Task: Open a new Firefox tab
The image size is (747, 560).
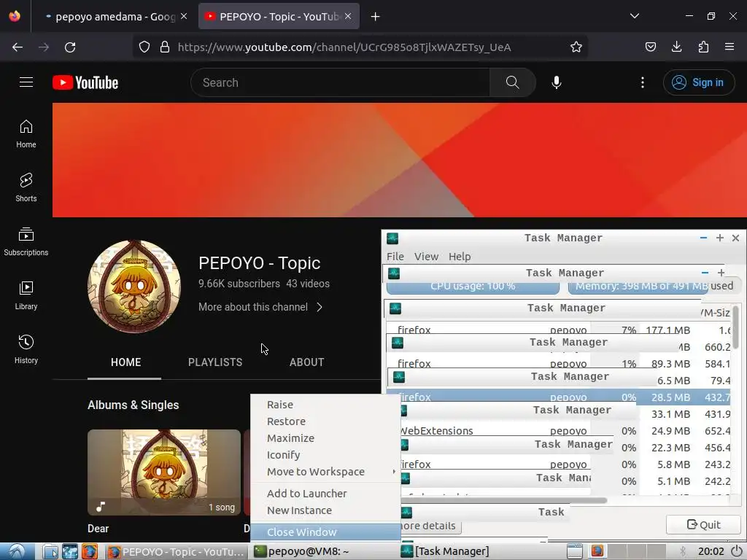Action: (x=376, y=17)
